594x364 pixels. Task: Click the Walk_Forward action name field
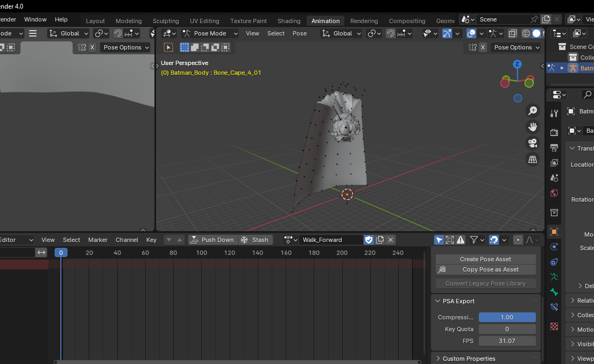click(x=331, y=240)
